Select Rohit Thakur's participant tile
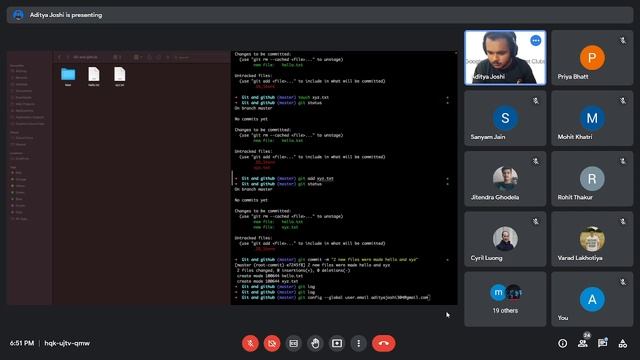 [x=592, y=178]
